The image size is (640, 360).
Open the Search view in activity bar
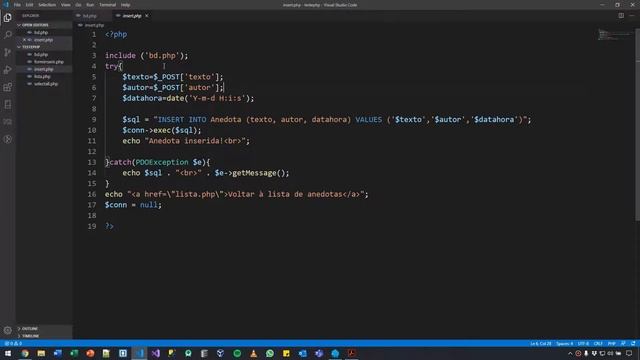[7, 35]
